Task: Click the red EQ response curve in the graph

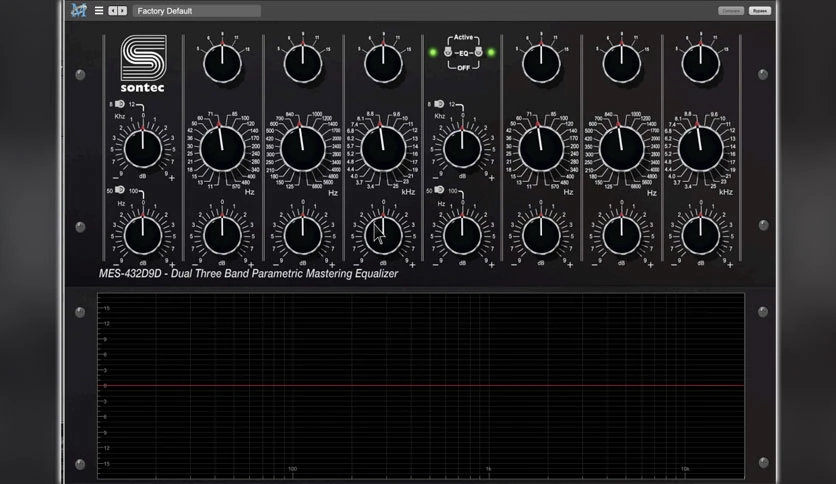Action: 421,385
